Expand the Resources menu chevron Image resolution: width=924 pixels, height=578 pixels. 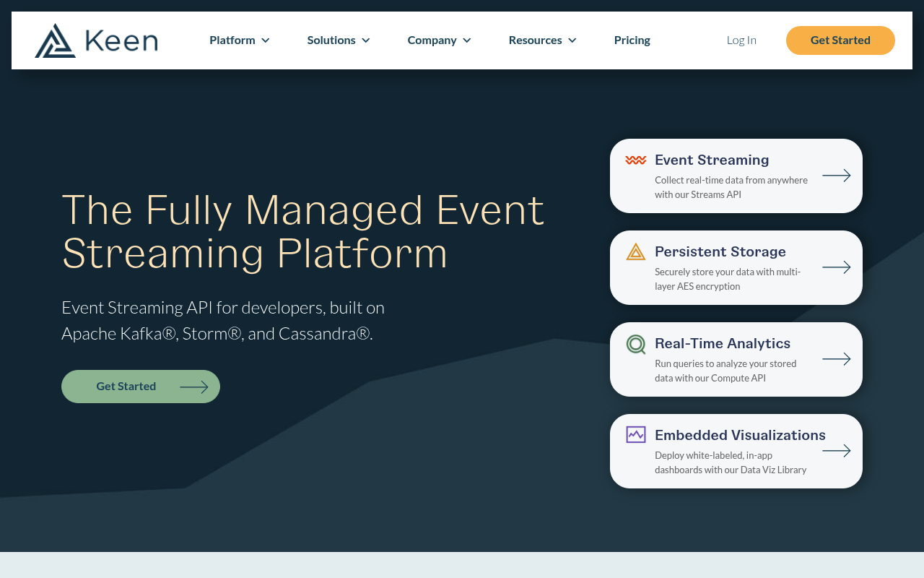pos(572,40)
